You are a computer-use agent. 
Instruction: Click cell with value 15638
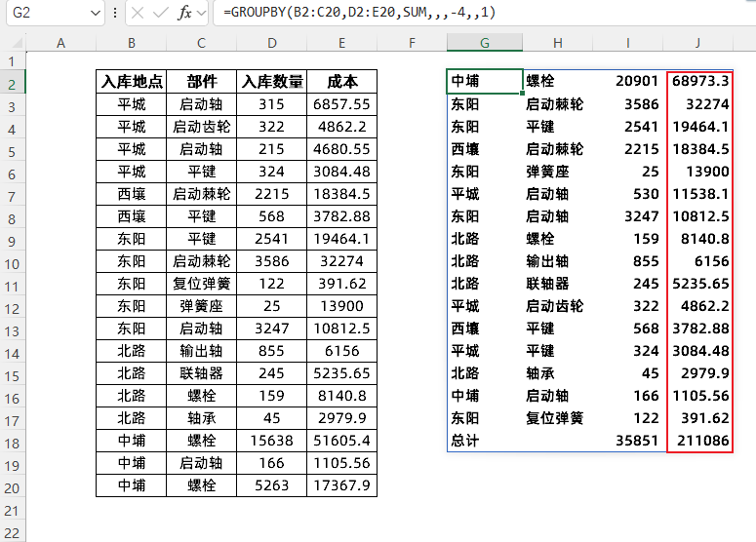(272, 441)
